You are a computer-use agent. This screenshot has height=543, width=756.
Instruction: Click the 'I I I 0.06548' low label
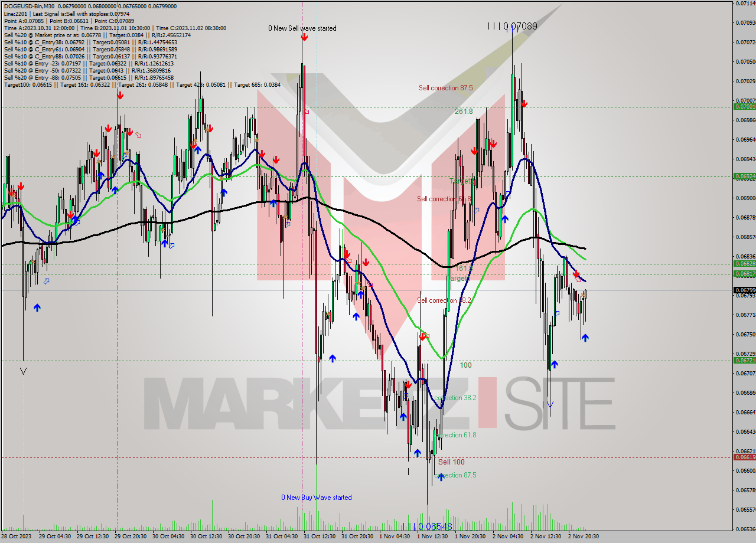428,526
